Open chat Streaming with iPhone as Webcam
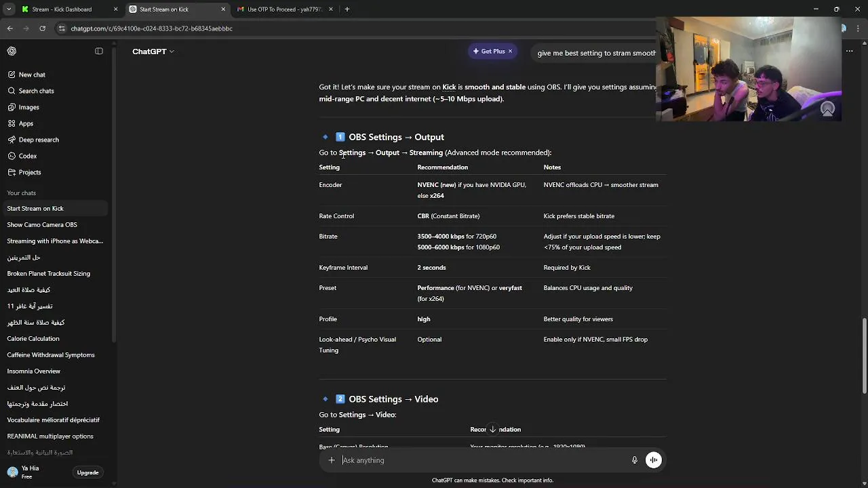The width and height of the screenshot is (868, 488). (x=55, y=241)
